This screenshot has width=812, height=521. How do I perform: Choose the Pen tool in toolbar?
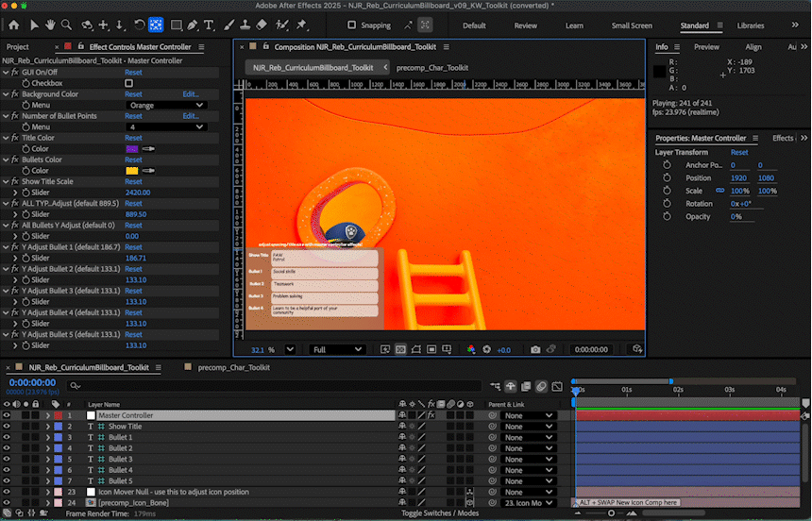click(x=193, y=25)
